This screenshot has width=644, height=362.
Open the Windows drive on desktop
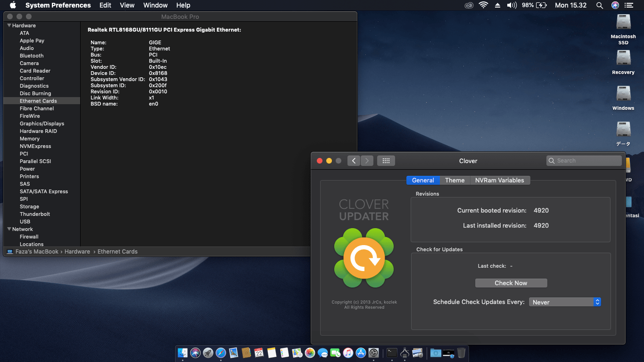(623, 94)
